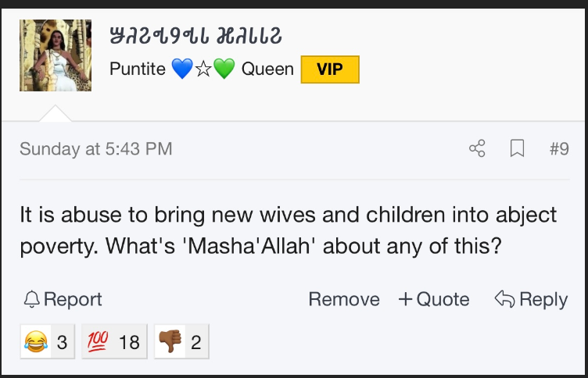
Task: Open the post permalink #9
Action: pos(559,148)
